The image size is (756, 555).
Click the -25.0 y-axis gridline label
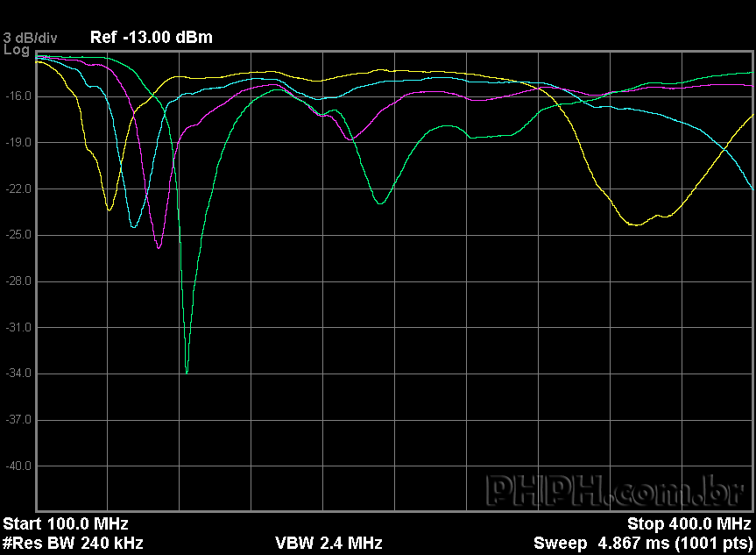[x=18, y=235]
